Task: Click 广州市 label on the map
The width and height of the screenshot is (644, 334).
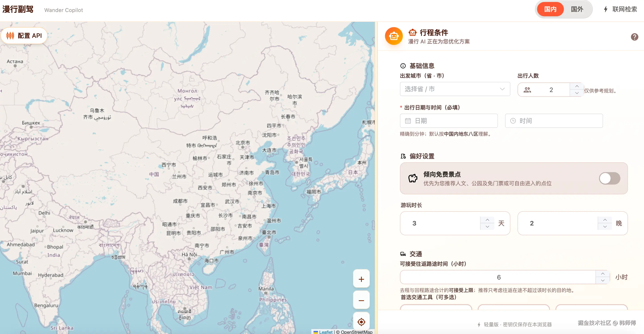Action: 227,252
